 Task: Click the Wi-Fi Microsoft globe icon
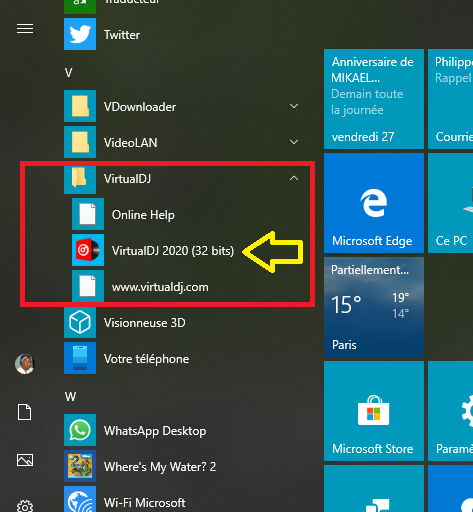[80, 499]
